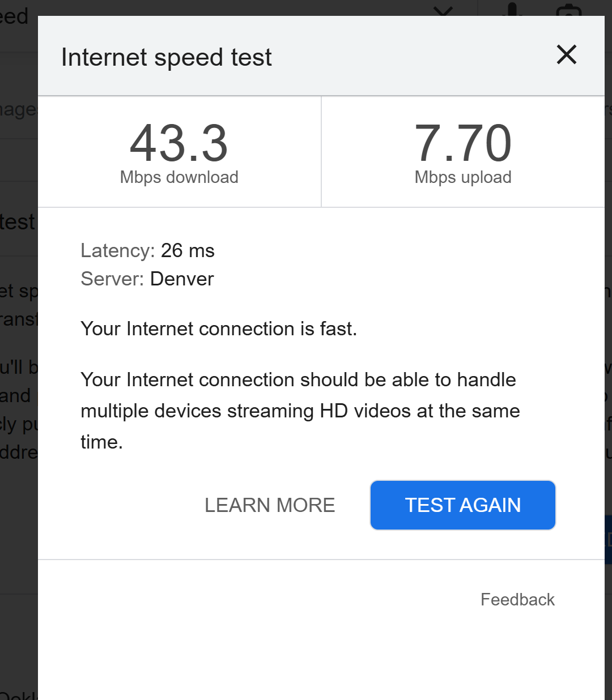612x700 pixels.
Task: Click the "Mbps download" label
Action: [179, 177]
